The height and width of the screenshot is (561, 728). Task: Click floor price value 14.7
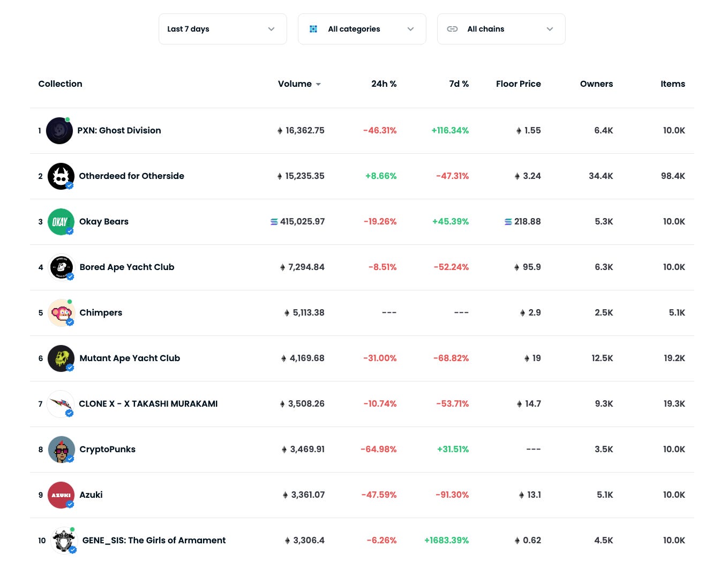coord(533,403)
